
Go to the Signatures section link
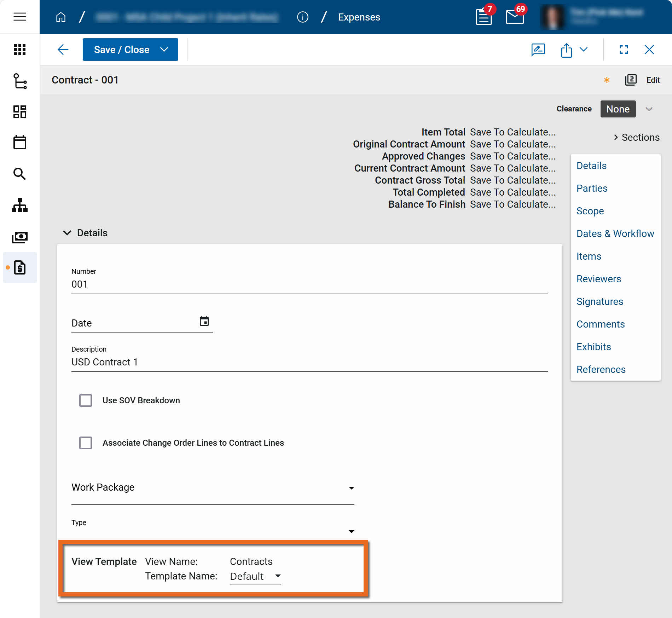599,301
